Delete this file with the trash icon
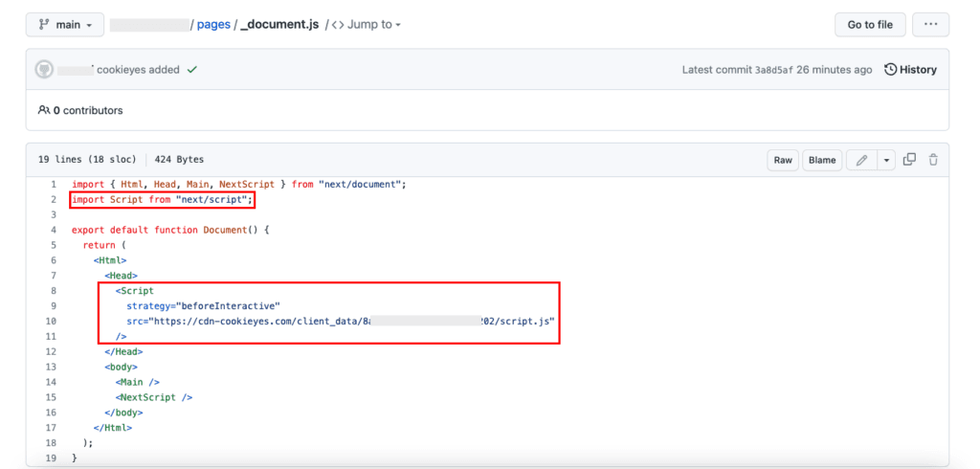980x469 pixels. pyautogui.click(x=933, y=160)
